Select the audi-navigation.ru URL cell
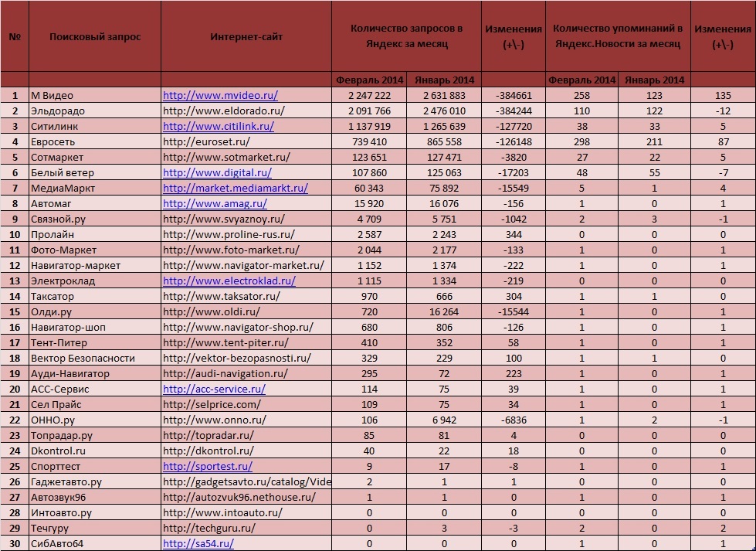Screen dimensions: 756x551 [x=246, y=373]
